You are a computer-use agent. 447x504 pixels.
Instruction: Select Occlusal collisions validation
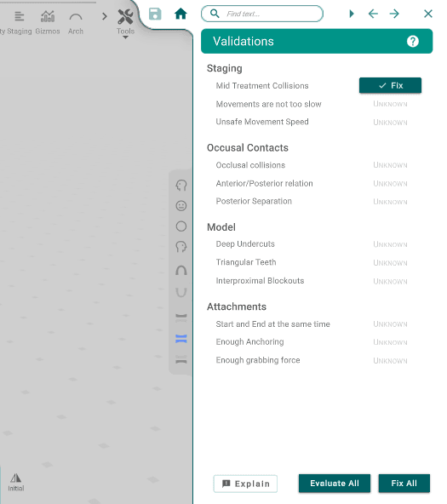[250, 165]
